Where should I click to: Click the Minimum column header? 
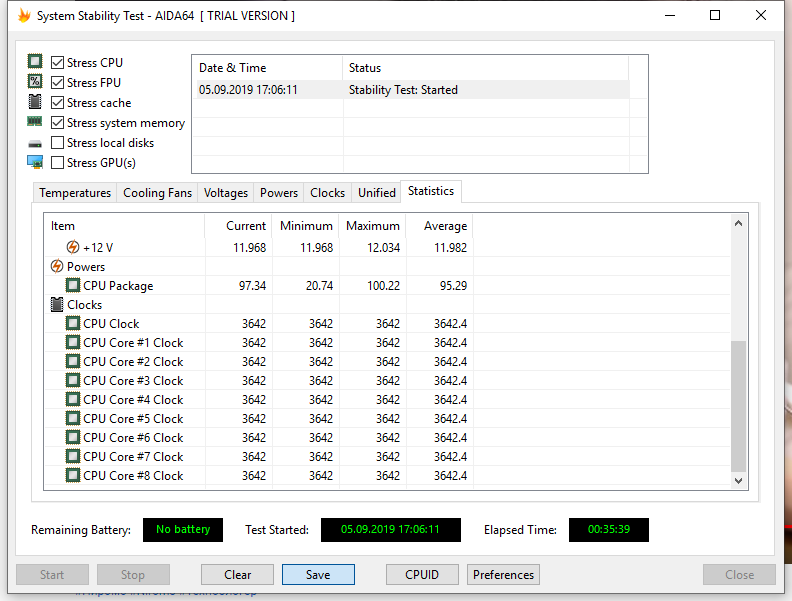[306, 226]
